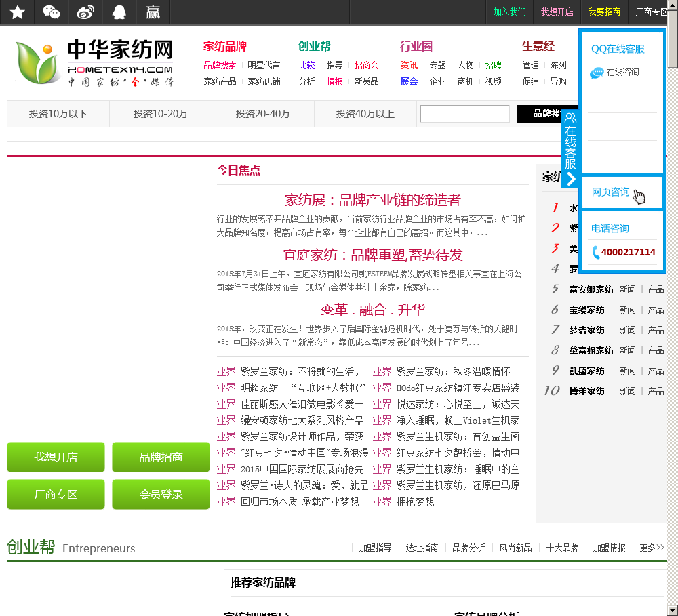This screenshot has height=616, width=678.
Task: Click the black 品牌搜 search button
Action: coord(546,114)
